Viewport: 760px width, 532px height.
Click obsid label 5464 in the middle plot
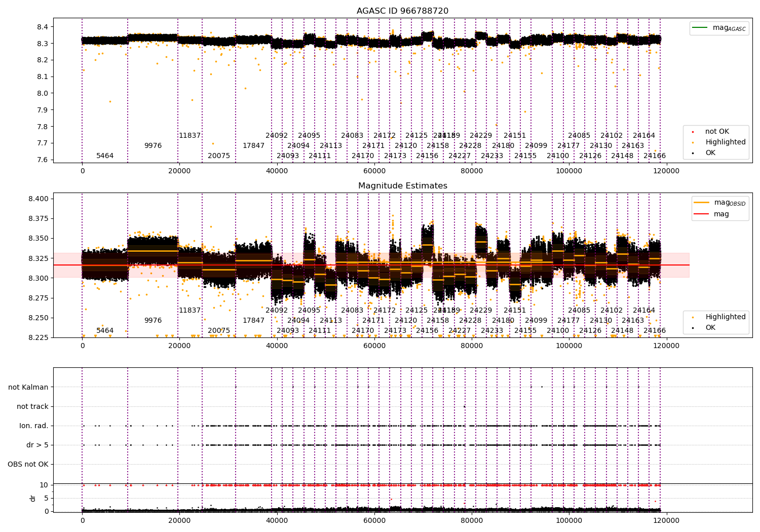click(105, 330)
